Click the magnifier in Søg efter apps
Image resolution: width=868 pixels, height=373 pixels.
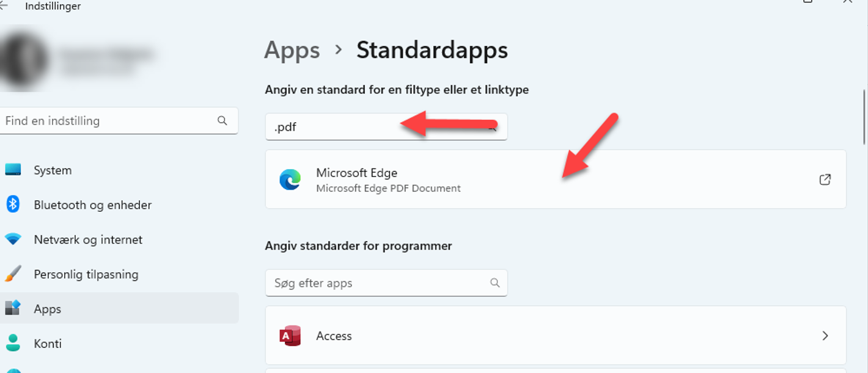click(495, 283)
